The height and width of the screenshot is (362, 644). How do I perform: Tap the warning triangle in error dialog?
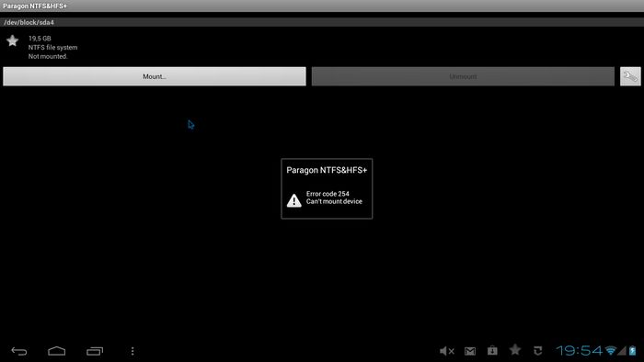(x=294, y=200)
